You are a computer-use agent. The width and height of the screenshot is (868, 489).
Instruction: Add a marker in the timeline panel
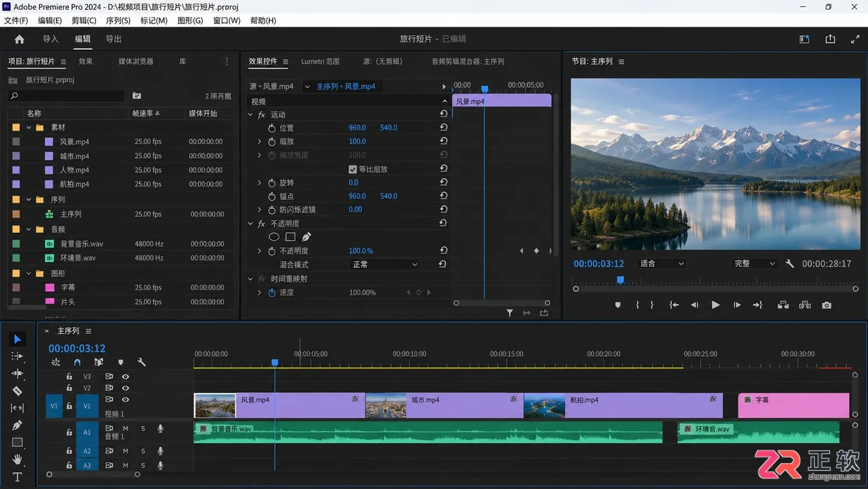click(121, 363)
